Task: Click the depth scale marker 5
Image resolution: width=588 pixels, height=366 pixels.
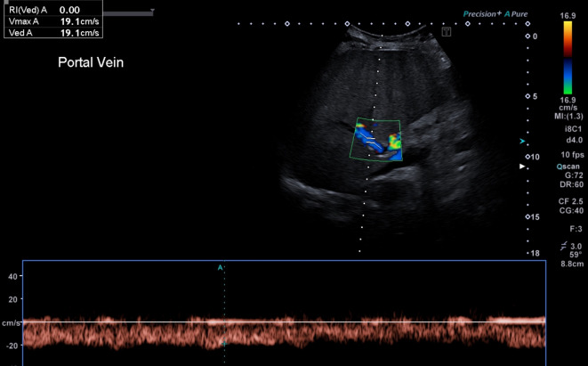Action: point(536,96)
